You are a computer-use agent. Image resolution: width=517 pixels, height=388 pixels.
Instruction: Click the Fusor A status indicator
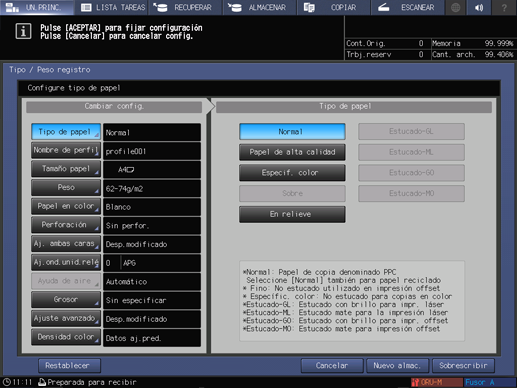click(x=489, y=382)
